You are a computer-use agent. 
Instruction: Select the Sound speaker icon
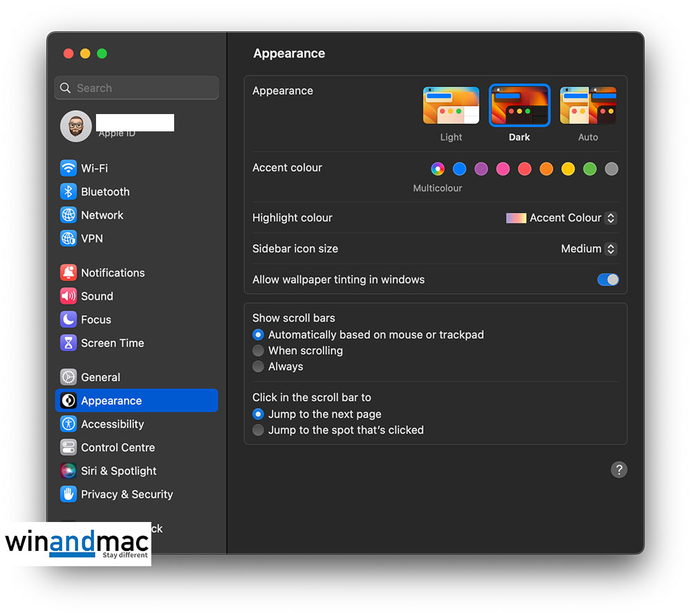[68, 296]
